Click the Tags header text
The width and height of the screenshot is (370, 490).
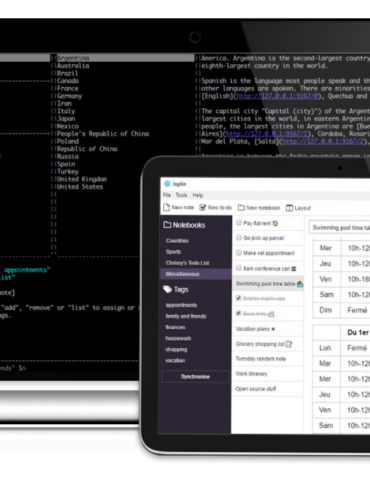[x=181, y=289]
